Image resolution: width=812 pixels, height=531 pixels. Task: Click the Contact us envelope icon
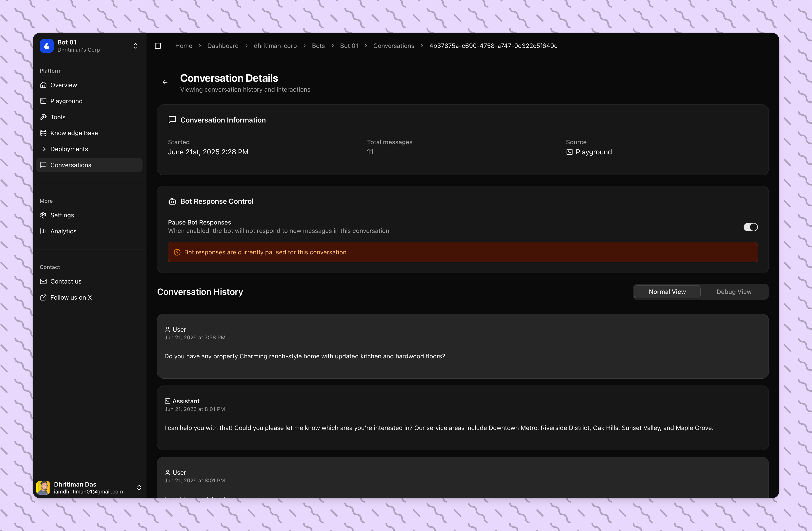pos(43,282)
